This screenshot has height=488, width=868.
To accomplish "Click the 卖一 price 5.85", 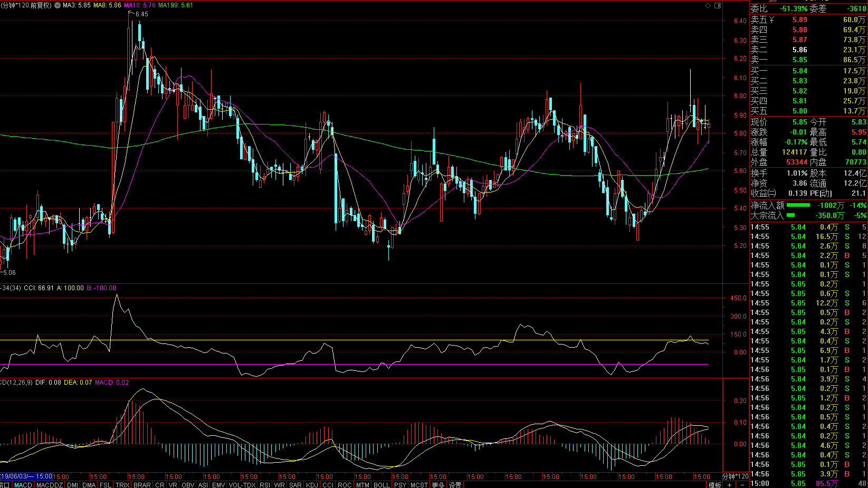I will 800,60.
